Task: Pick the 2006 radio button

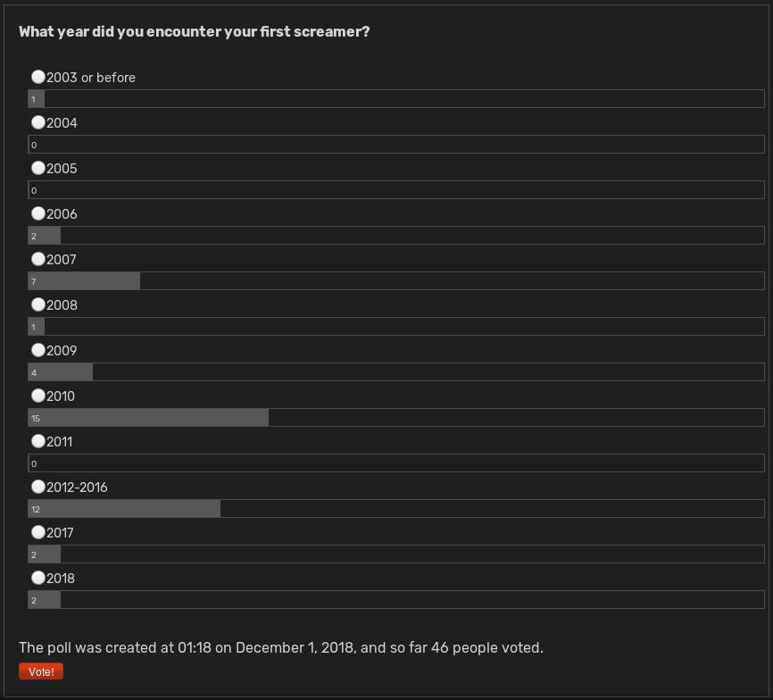Action: 38,213
